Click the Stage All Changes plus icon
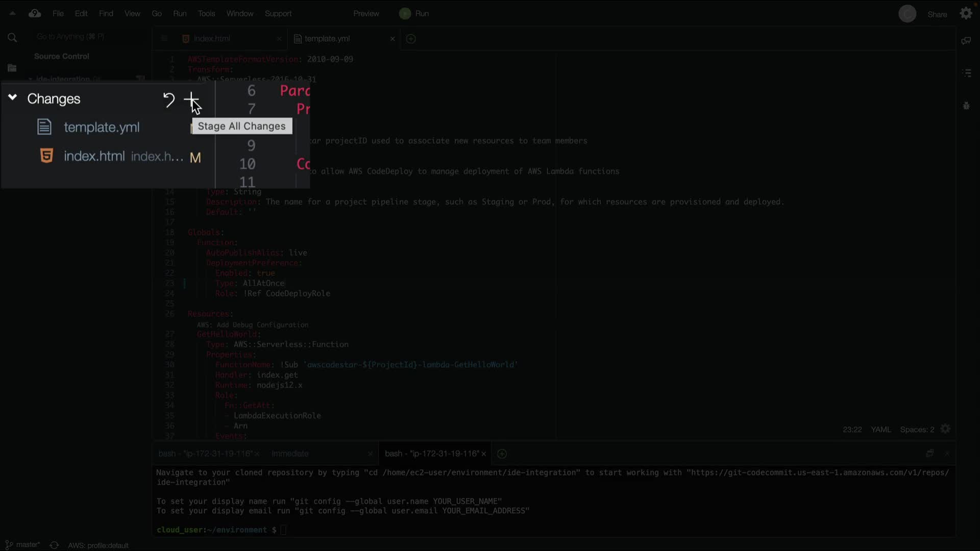 pos(191,98)
